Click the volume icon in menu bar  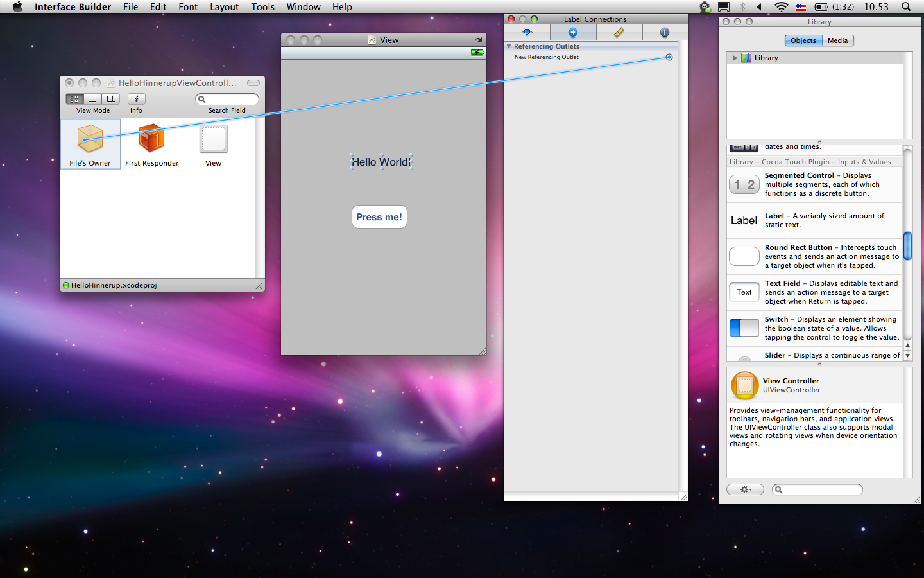point(759,7)
